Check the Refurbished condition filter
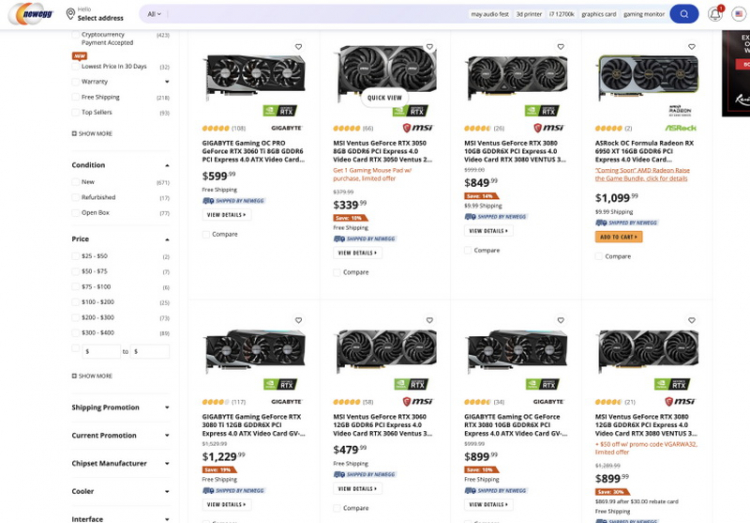750x523 pixels. (x=76, y=198)
